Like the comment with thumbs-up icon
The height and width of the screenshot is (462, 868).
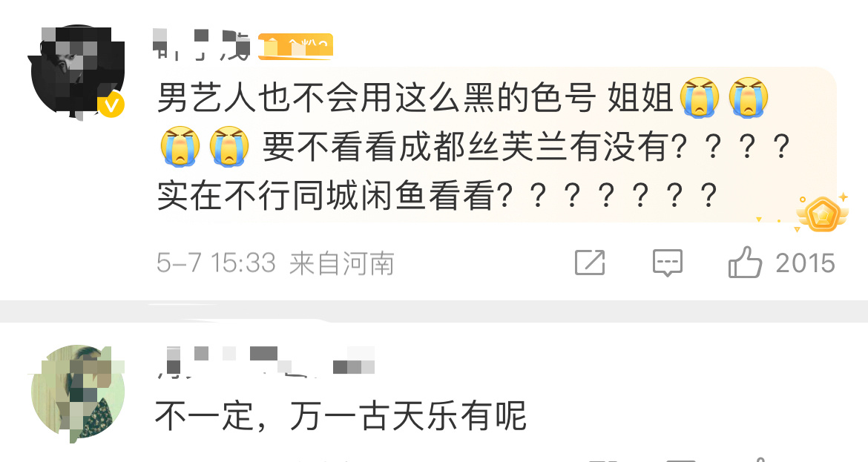pyautogui.click(x=745, y=263)
